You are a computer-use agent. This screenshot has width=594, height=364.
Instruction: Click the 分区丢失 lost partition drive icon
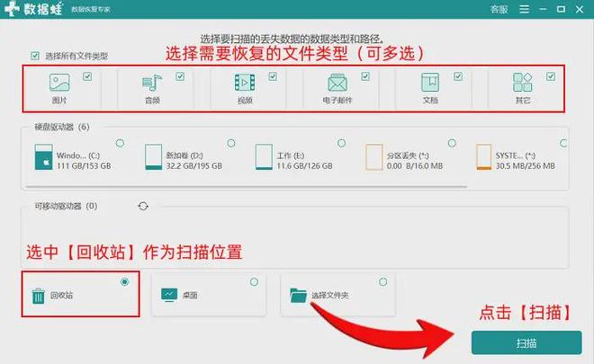[373, 156]
